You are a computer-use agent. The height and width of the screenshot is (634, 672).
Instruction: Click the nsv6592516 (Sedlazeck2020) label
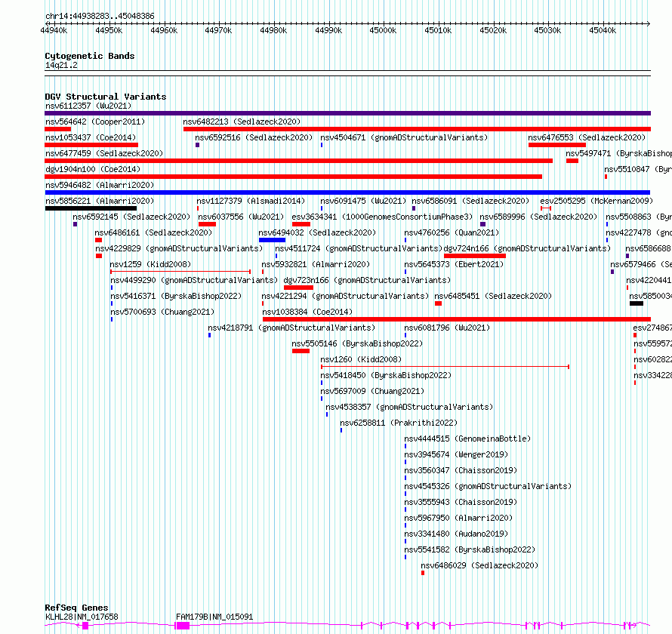254,137
